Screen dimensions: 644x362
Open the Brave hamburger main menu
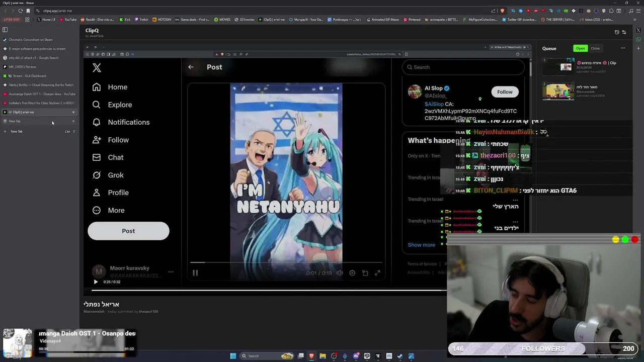point(638,11)
